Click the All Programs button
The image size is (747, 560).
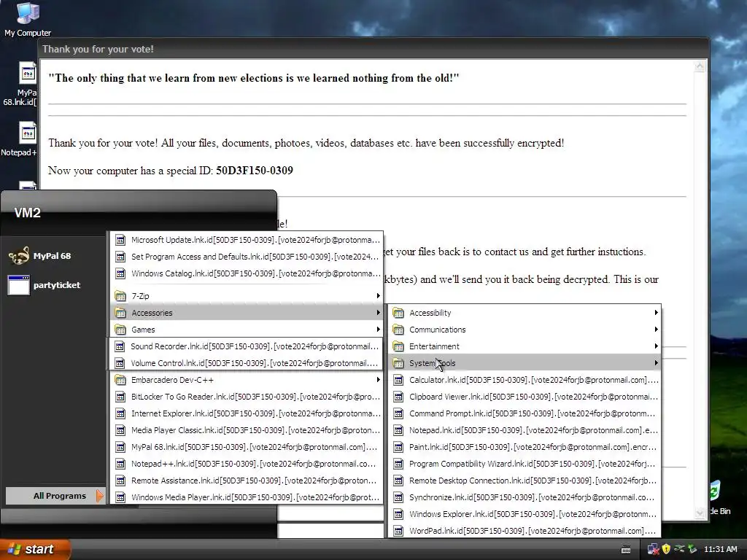pos(55,496)
